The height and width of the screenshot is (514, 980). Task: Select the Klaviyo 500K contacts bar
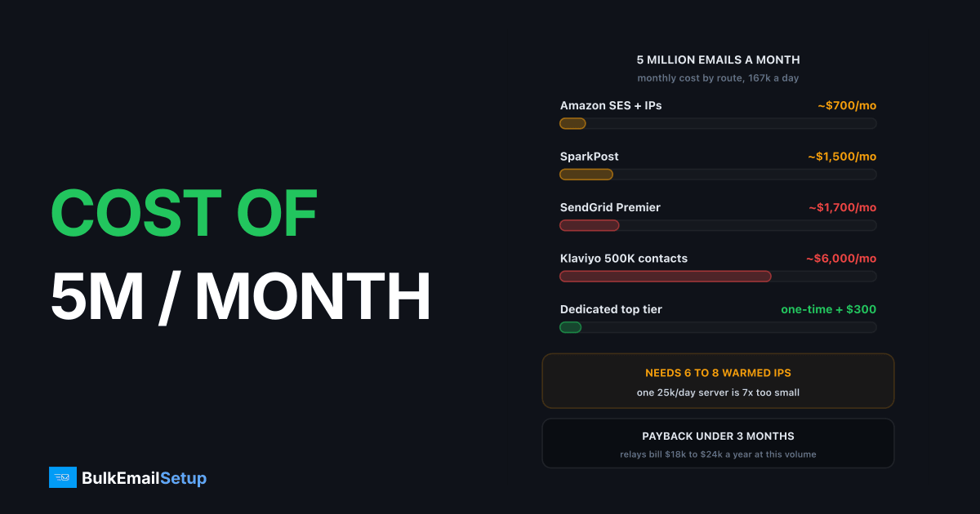(x=718, y=277)
